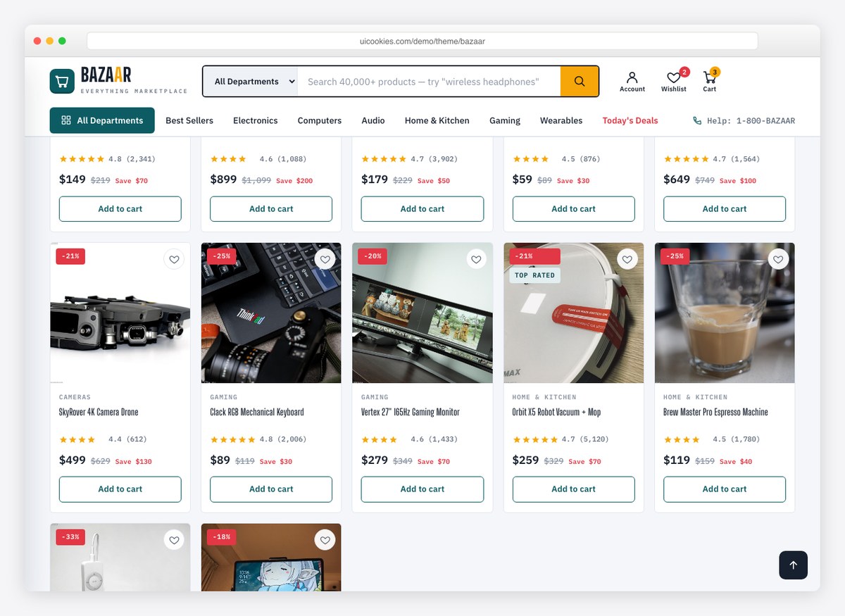Select the Today's Deals nav link

[630, 120]
